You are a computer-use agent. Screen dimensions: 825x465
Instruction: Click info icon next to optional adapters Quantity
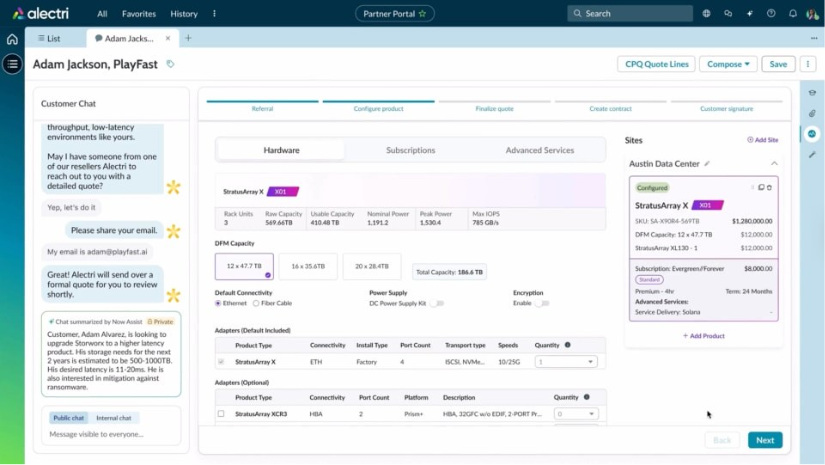586,397
